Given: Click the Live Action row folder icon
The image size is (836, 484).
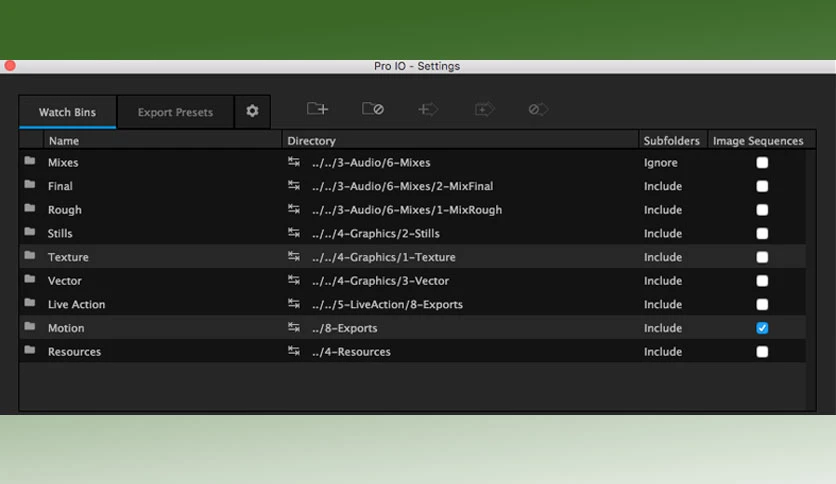Looking at the screenshot, I should pos(30,303).
